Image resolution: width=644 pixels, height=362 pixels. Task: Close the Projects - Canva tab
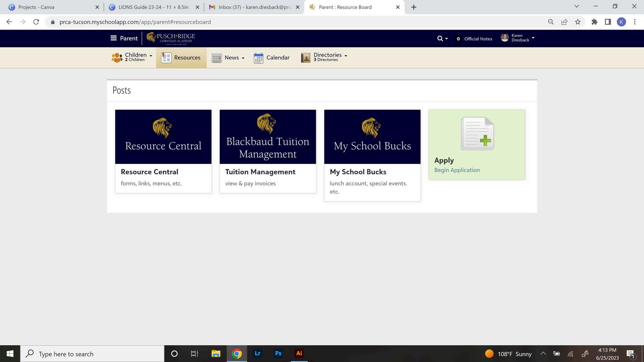[x=97, y=7]
